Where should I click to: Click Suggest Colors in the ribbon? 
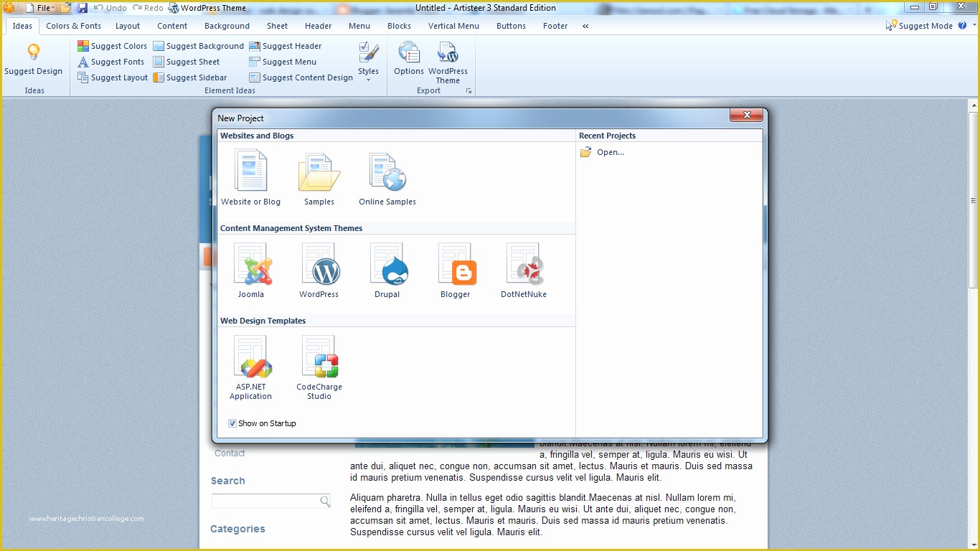coord(113,46)
